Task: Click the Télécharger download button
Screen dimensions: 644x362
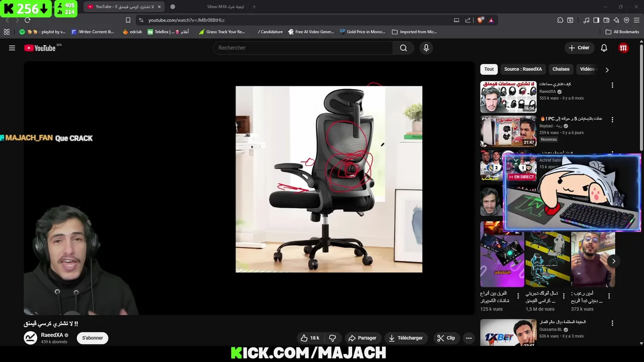Action: 406,338
